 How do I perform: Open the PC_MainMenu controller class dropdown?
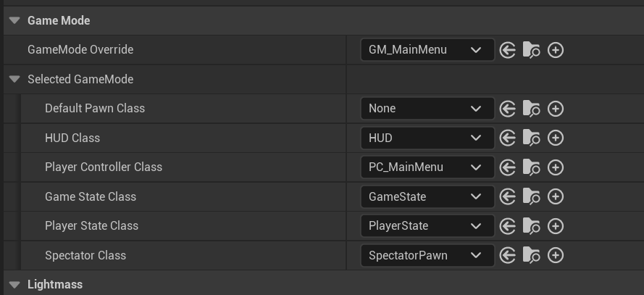[427, 167]
